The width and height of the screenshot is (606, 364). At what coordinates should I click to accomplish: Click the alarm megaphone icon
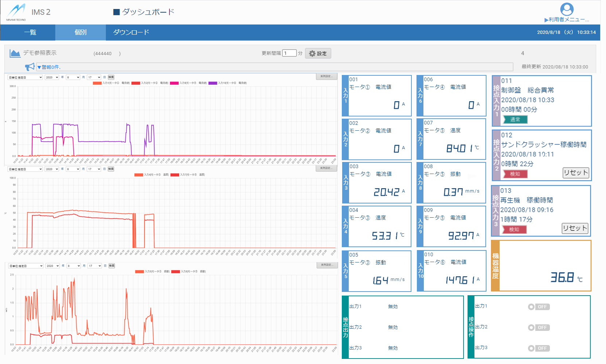pyautogui.click(x=30, y=67)
